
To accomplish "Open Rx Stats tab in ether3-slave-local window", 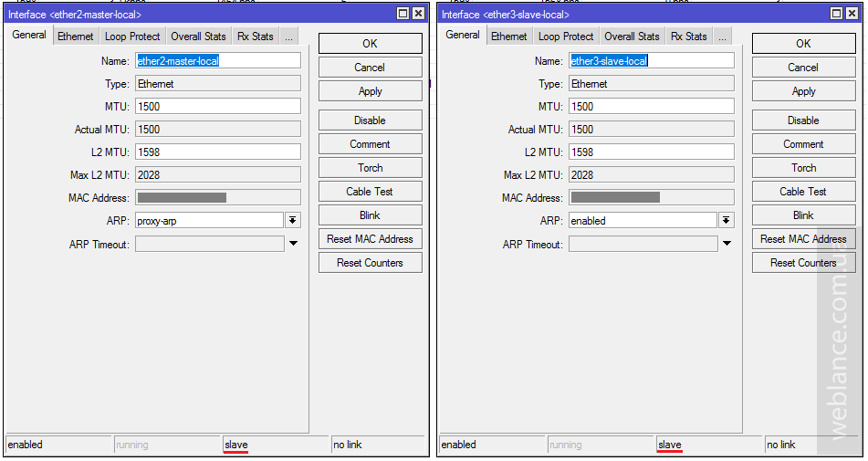I will 688,37.
